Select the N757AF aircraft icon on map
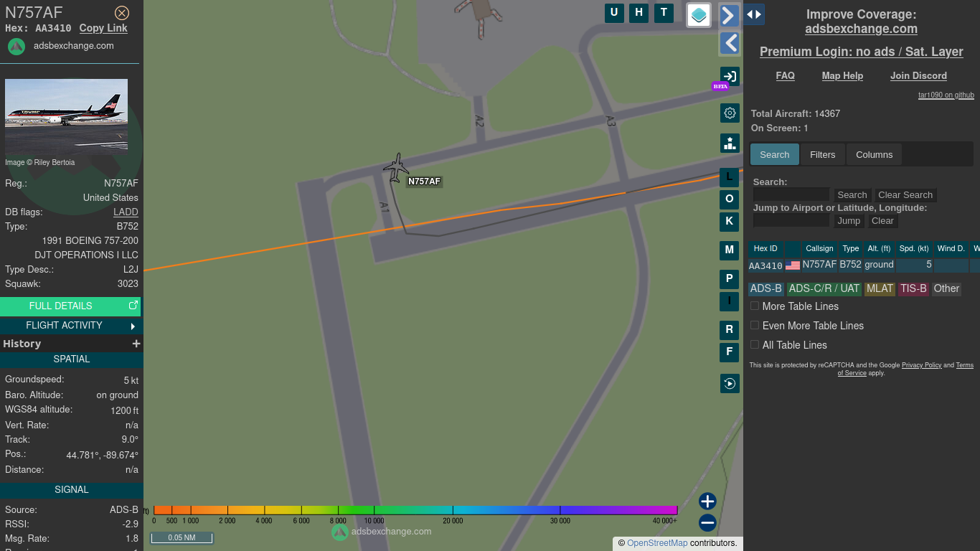The image size is (980, 551). (395, 168)
